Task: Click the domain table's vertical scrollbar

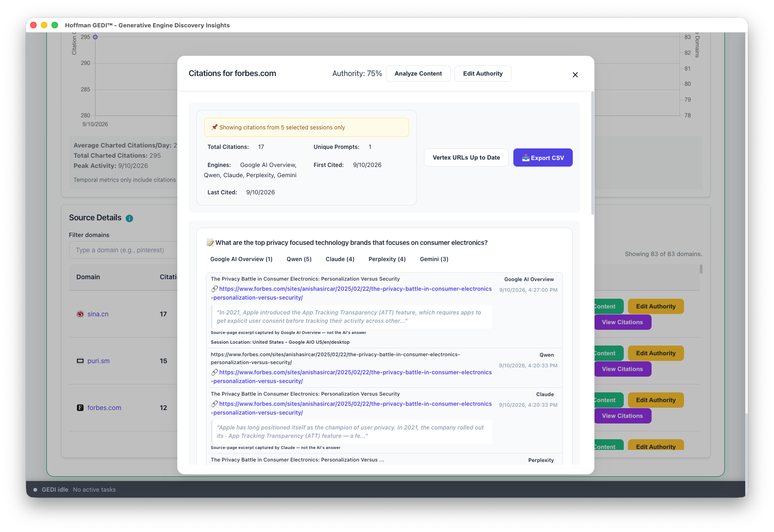Action: coord(701,269)
